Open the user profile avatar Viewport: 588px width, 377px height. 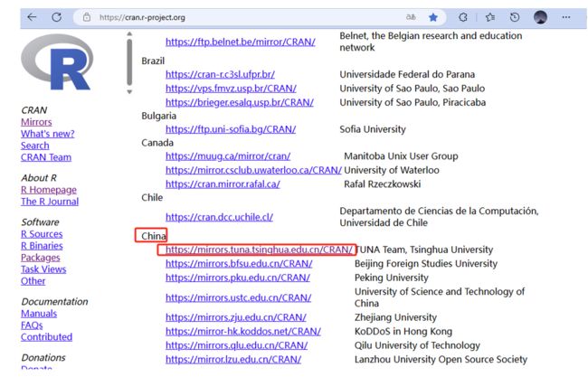tap(540, 17)
